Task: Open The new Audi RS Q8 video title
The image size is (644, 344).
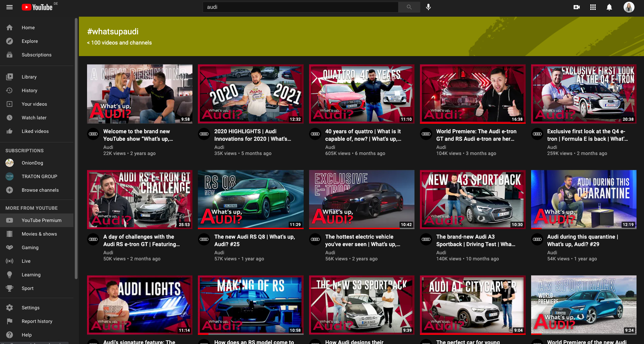Action: (255, 240)
